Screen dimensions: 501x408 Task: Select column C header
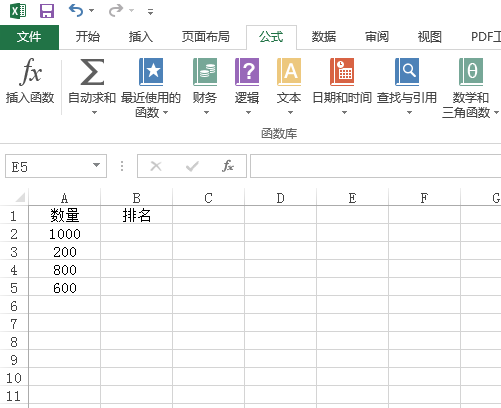pos(209,198)
